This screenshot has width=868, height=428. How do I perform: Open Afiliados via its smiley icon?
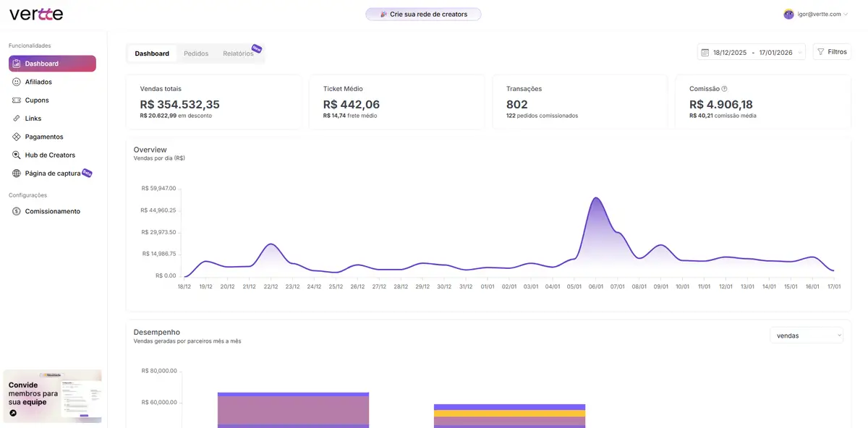coord(16,82)
